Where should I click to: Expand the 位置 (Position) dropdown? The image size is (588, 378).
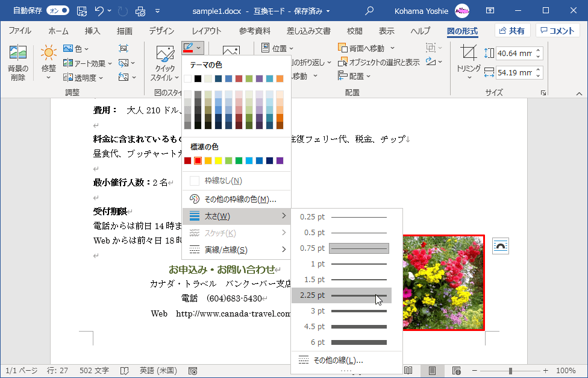tap(278, 48)
